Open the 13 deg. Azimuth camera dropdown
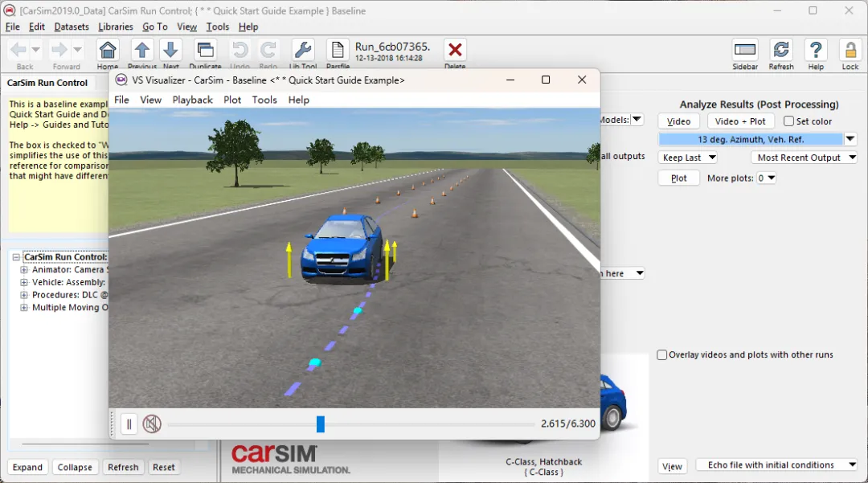Image resolution: width=868 pixels, height=483 pixels. point(850,139)
